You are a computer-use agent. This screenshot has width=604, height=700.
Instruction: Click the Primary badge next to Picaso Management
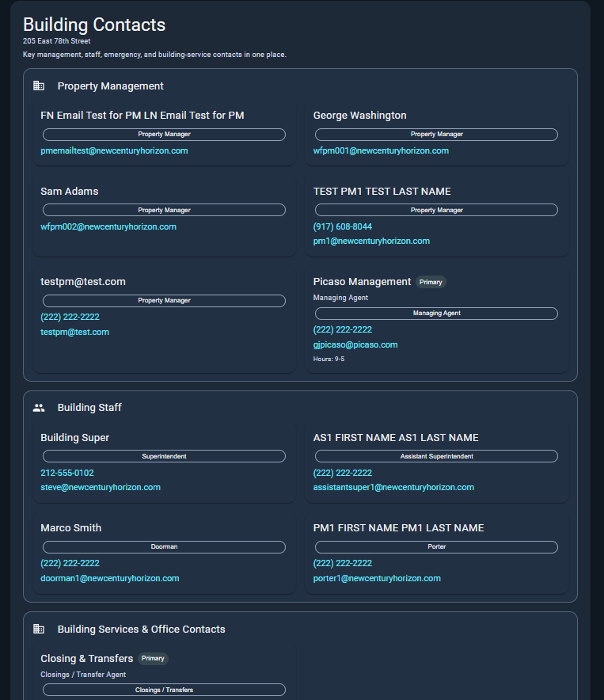tap(431, 282)
